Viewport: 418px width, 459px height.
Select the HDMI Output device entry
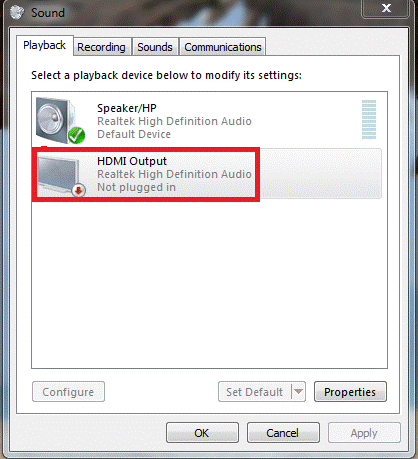coord(207,174)
